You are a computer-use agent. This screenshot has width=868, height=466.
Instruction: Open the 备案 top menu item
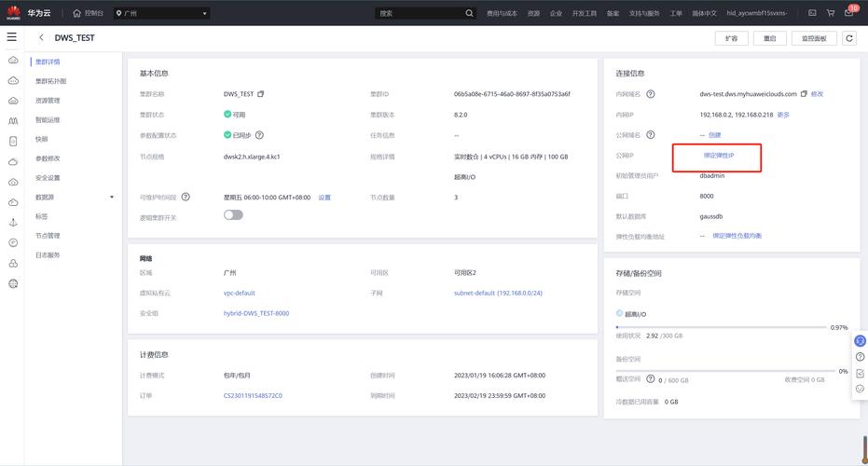pyautogui.click(x=613, y=13)
